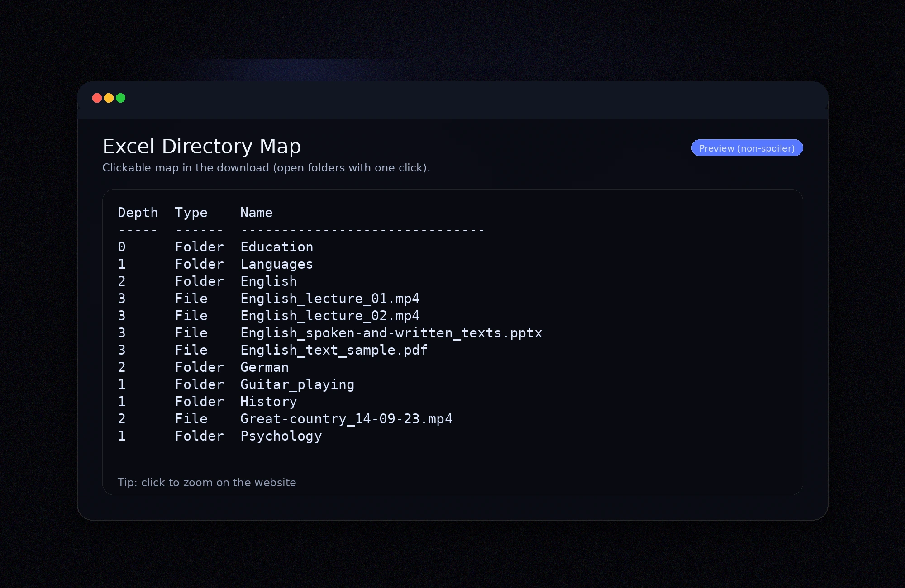Click the Depth column header
905x588 pixels.
[x=138, y=213]
